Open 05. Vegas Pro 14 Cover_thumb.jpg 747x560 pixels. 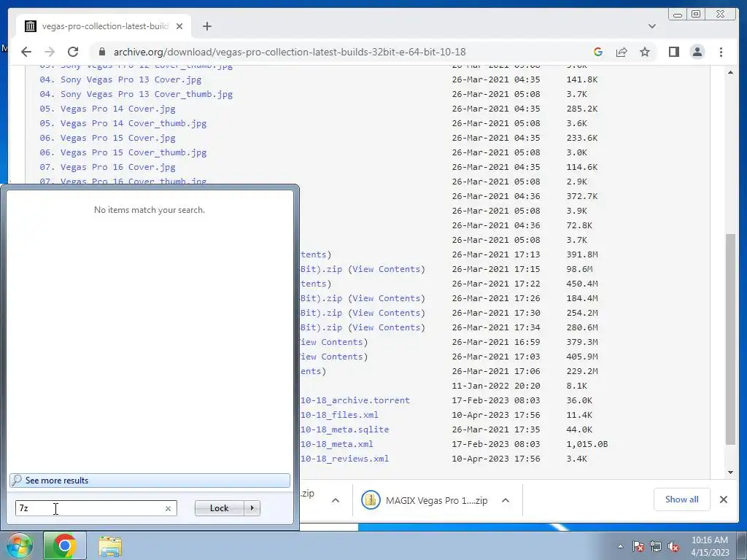[x=123, y=123]
